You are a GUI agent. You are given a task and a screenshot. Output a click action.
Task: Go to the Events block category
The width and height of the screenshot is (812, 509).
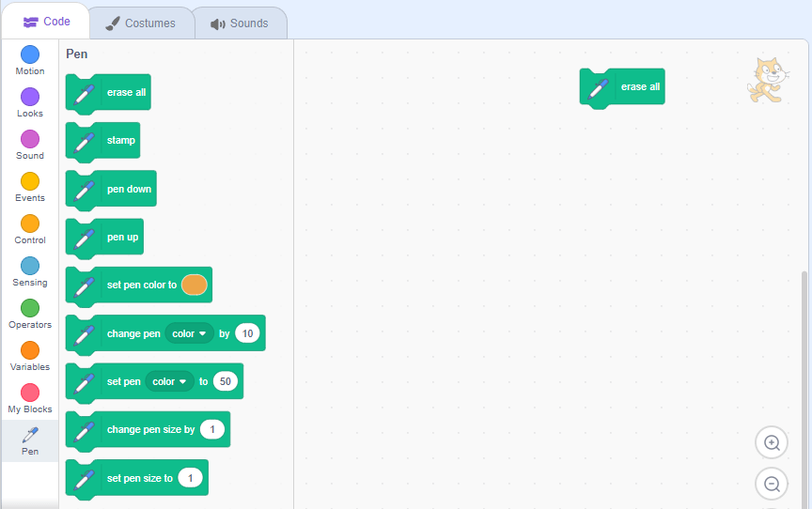pos(30,182)
